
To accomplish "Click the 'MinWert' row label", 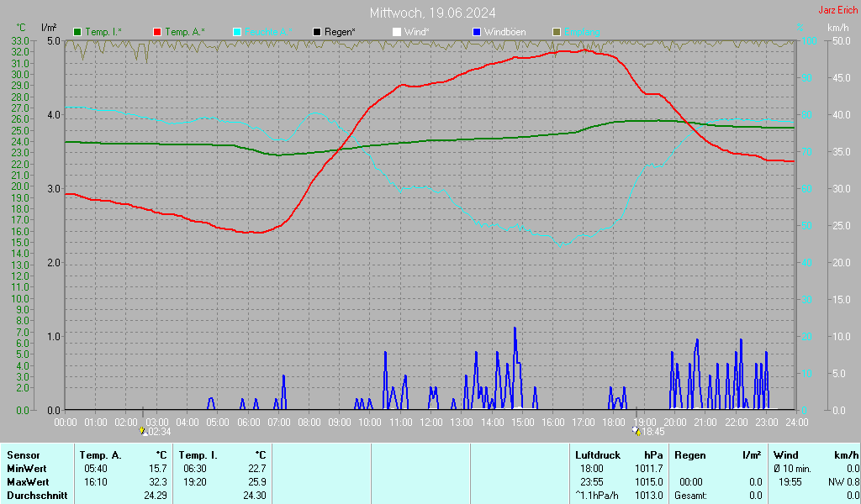I will click(x=26, y=469).
